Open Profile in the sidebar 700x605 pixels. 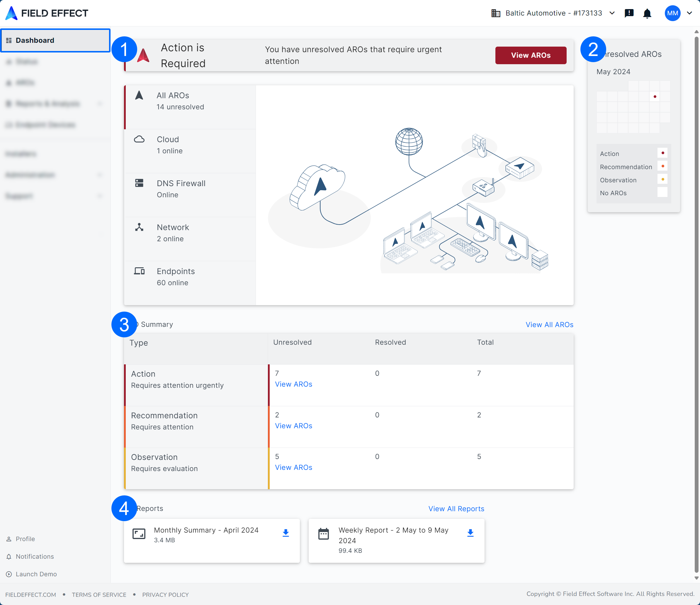[25, 539]
